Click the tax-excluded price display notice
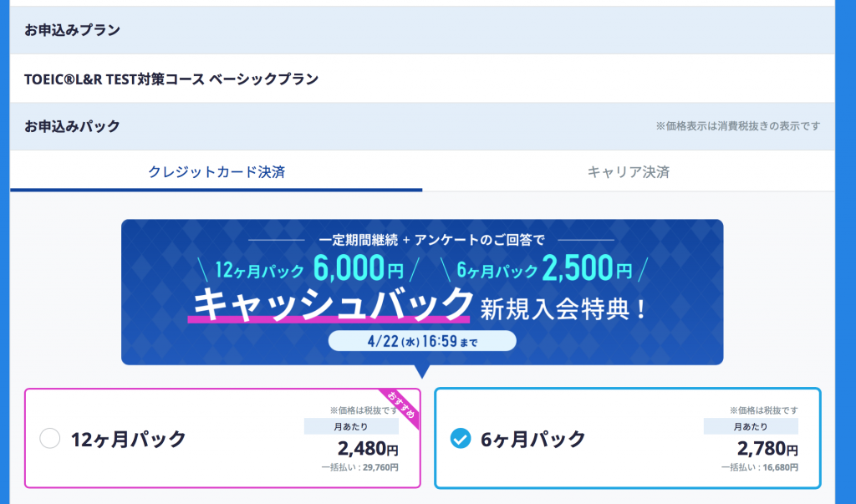The height and width of the screenshot is (504, 856). [x=737, y=126]
